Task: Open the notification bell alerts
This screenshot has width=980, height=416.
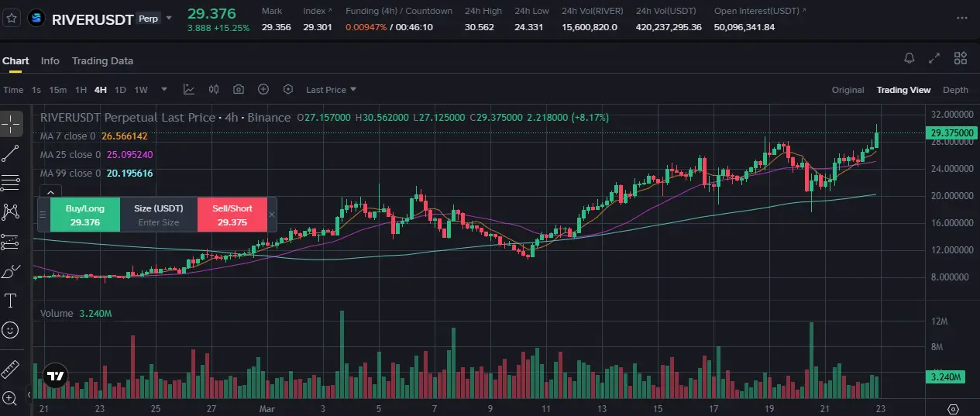Action: point(910,58)
